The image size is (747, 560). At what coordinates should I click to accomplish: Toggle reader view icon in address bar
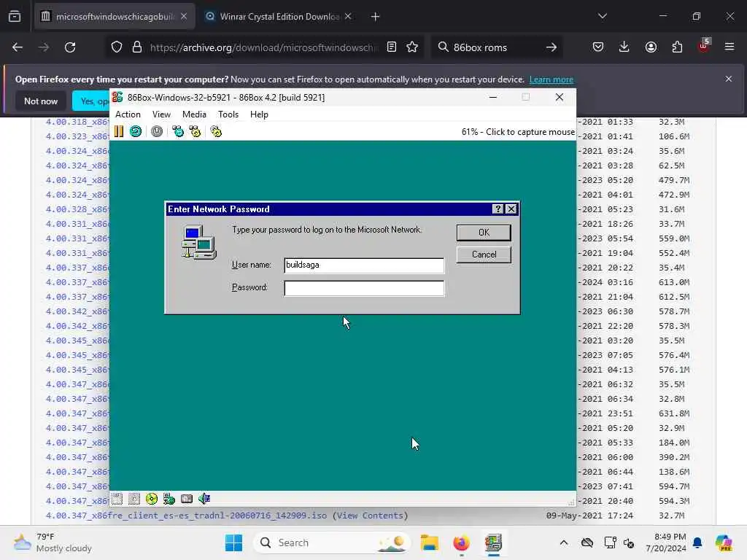tap(392, 47)
